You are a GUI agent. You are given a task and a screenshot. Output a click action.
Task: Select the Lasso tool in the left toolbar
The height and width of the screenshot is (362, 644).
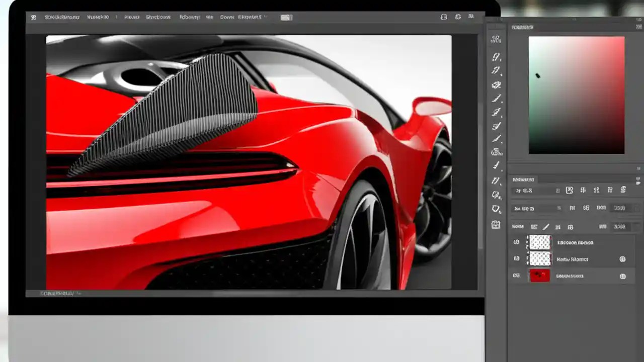(496, 70)
